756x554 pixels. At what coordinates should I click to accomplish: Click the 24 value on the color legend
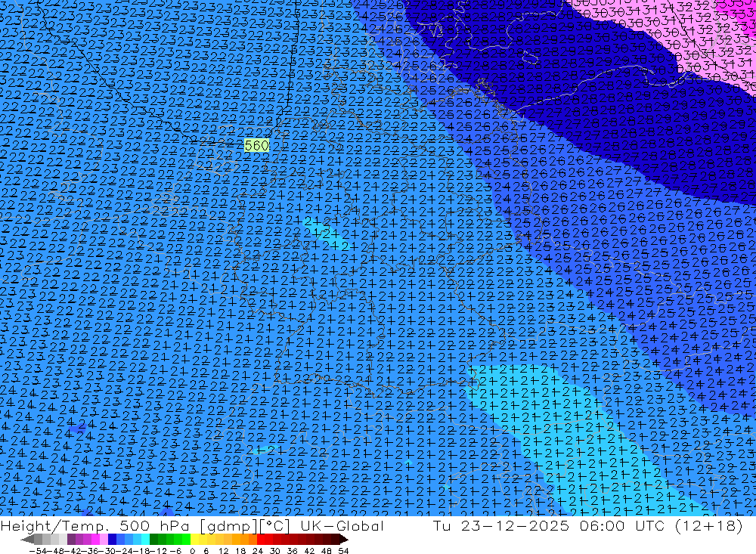[x=258, y=551]
